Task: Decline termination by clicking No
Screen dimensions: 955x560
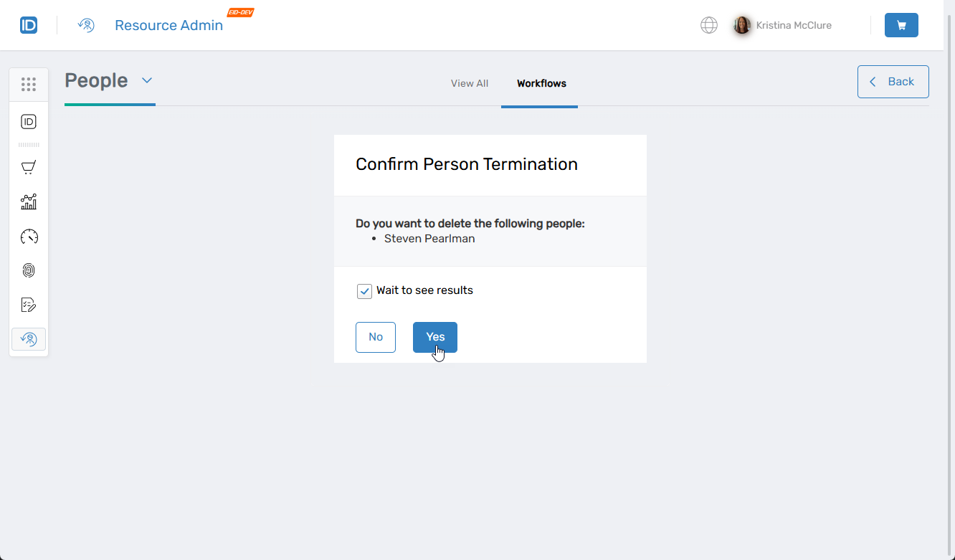Action: coord(376,337)
